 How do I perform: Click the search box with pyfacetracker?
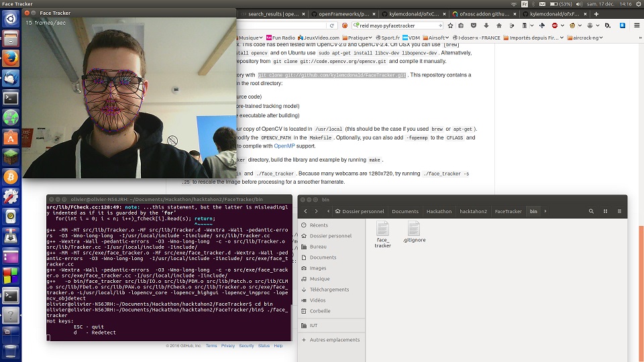(x=397, y=25)
